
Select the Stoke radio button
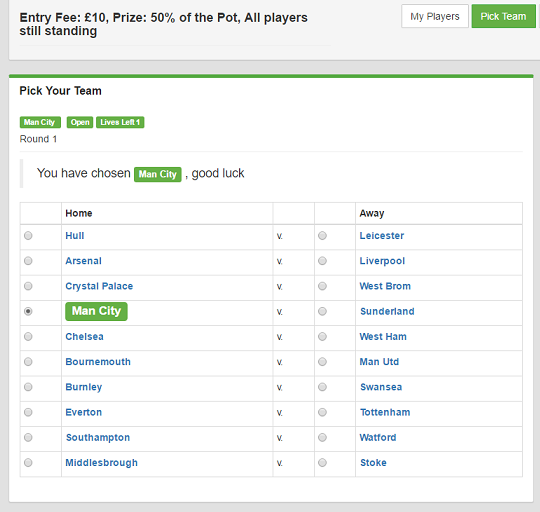pyautogui.click(x=322, y=463)
